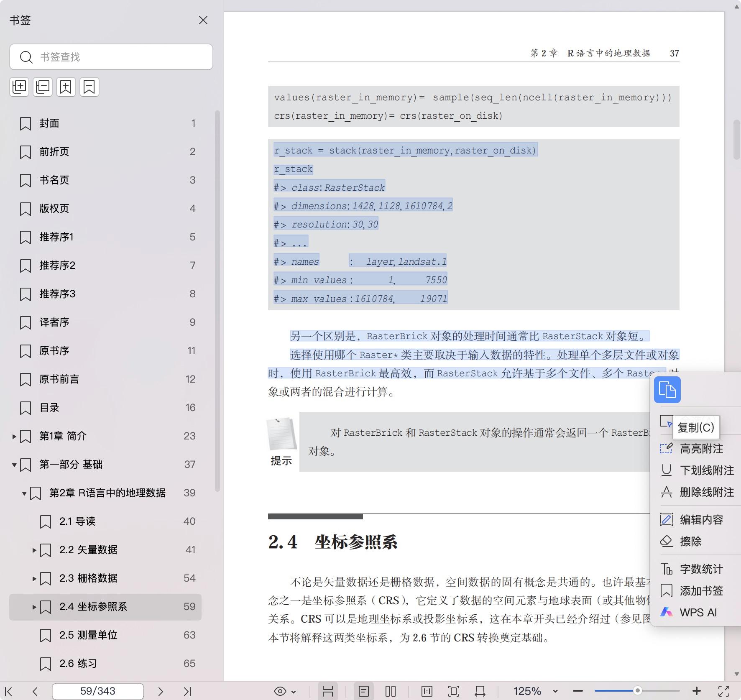Click the expand all bookmarks icon

pyautogui.click(x=19, y=87)
